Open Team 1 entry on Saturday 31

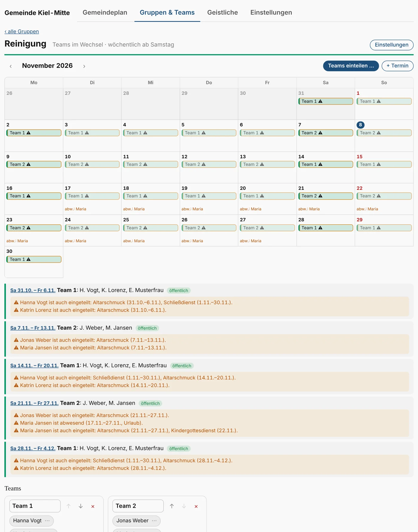pyautogui.click(x=325, y=101)
